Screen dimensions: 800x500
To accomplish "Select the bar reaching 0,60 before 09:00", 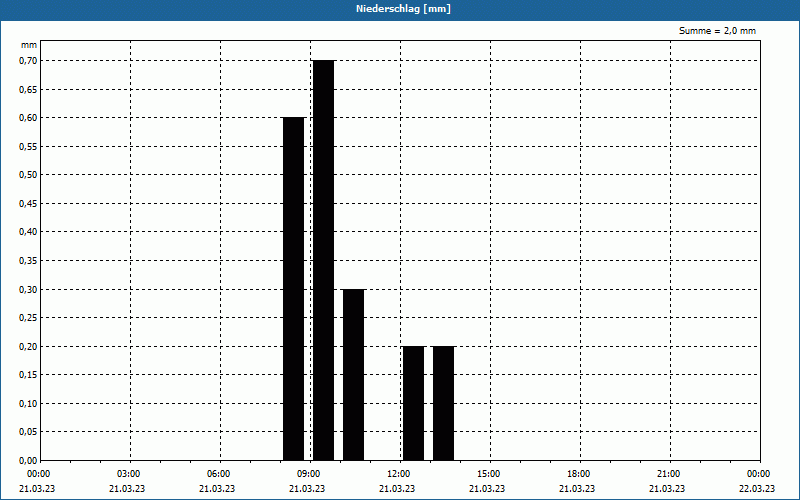I will pyautogui.click(x=293, y=289).
